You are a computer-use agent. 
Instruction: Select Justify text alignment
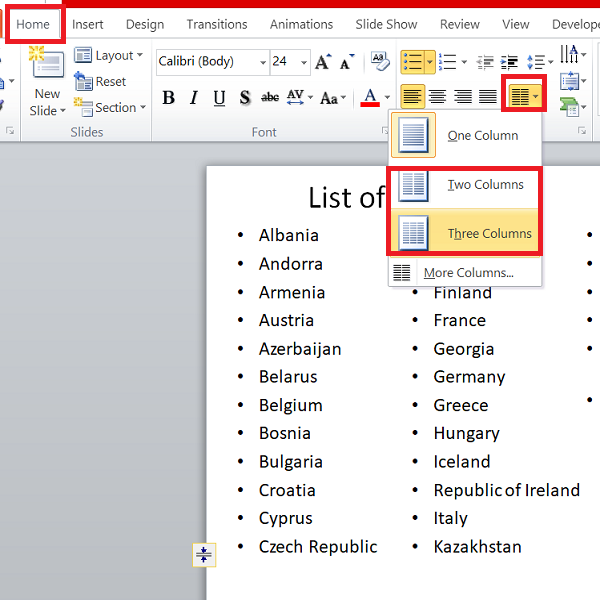tap(488, 96)
